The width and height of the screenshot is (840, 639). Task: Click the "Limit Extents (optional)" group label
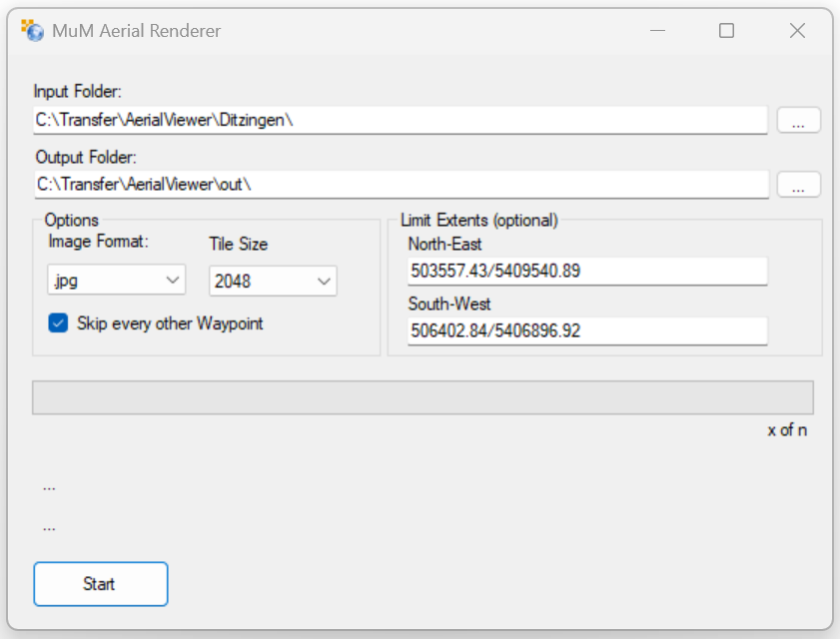click(x=478, y=220)
